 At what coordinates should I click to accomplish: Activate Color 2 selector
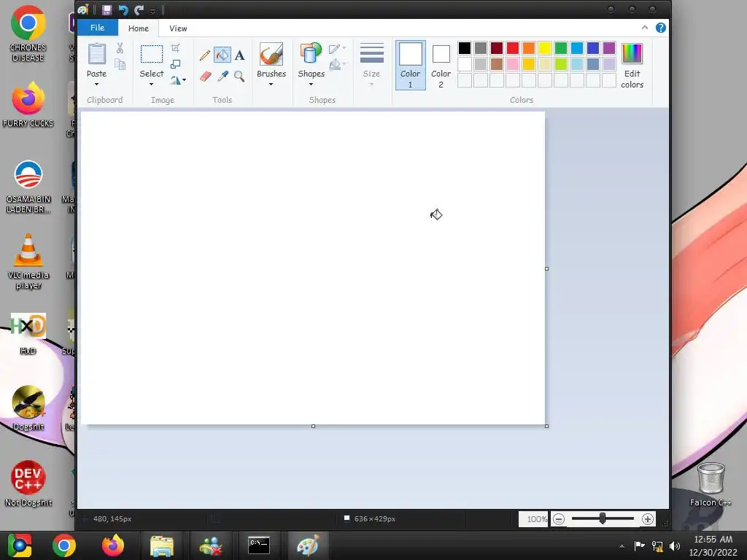tap(441, 65)
